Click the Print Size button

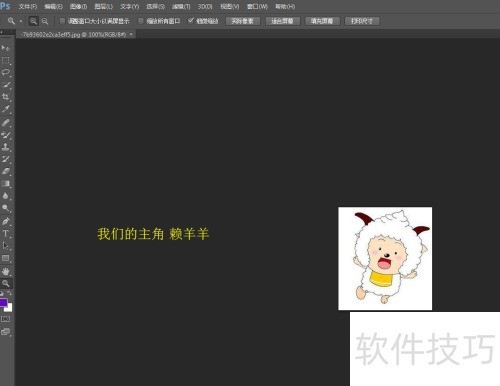[x=362, y=21]
